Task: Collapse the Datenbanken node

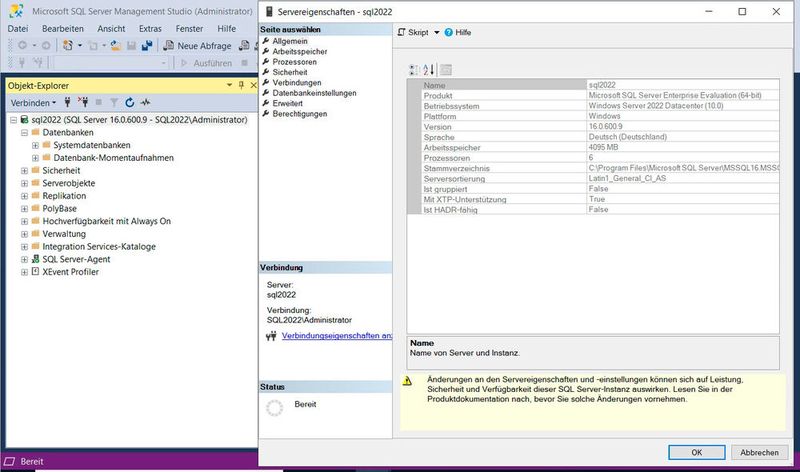Action: (x=24, y=133)
